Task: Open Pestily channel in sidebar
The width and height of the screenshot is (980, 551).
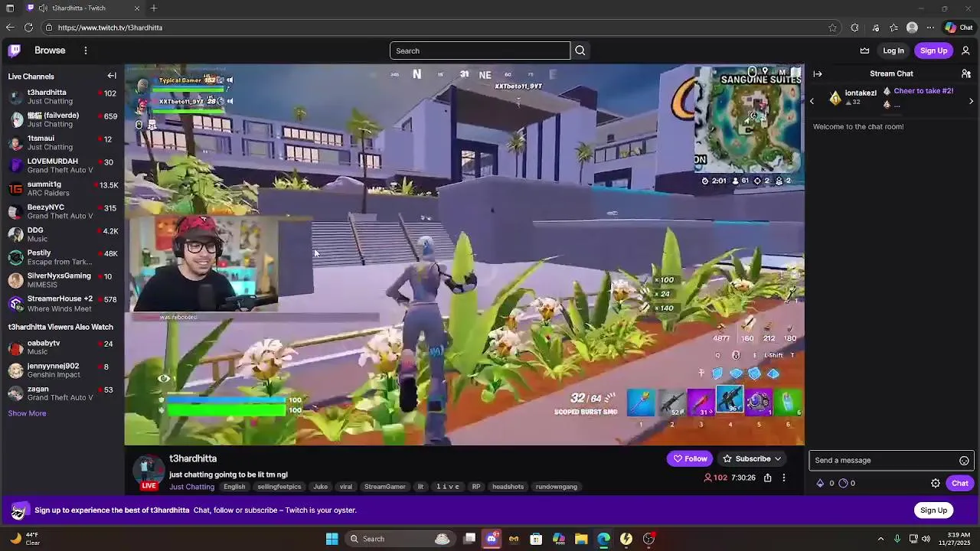Action: pyautogui.click(x=62, y=257)
